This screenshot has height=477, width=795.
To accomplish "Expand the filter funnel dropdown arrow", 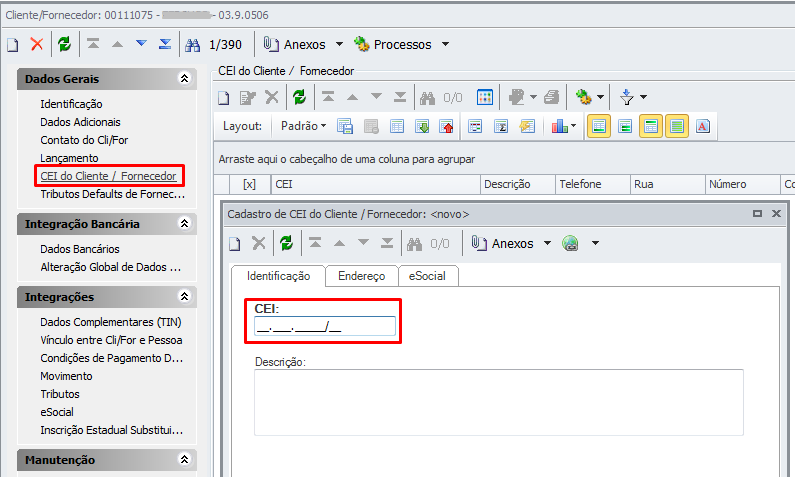I will click(643, 97).
